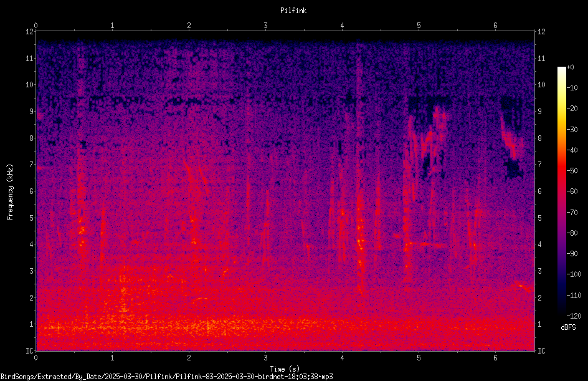Click the '5' label on the top time axis
Screen dimensions: 588x381
419,26
